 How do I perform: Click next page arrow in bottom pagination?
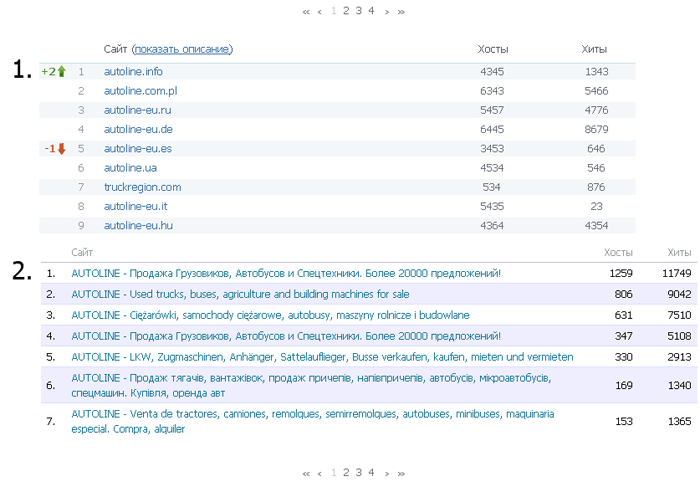pos(386,473)
